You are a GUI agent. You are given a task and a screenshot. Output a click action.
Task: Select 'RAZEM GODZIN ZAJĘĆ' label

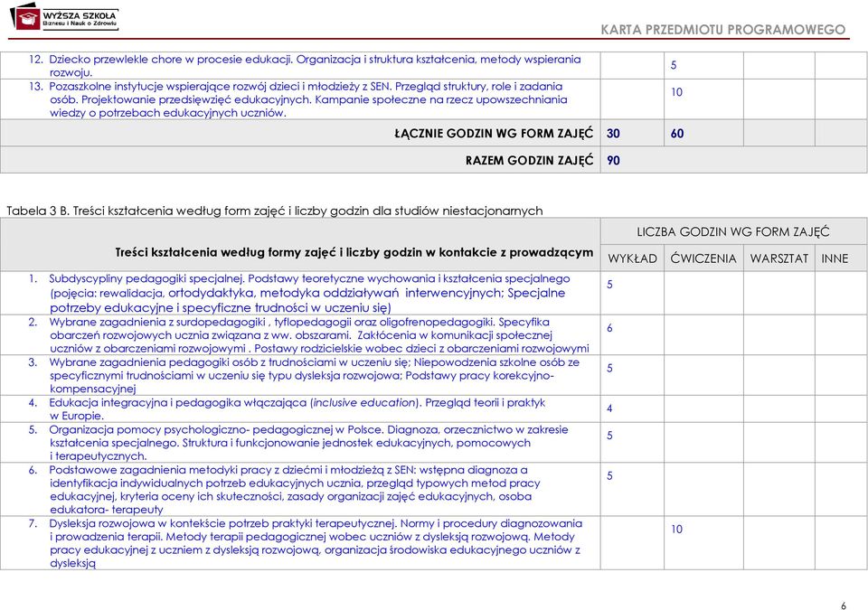coord(529,161)
